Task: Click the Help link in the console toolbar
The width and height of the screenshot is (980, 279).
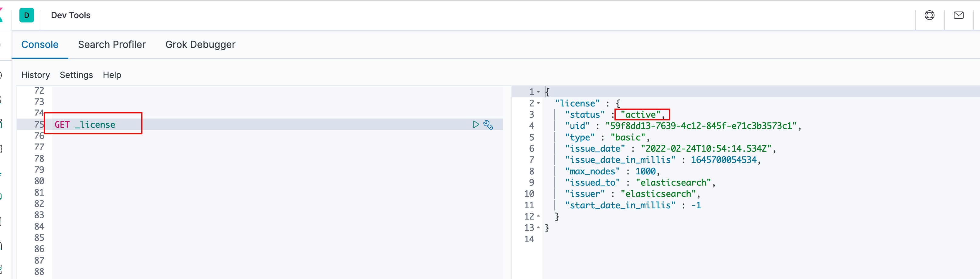Action: [x=112, y=75]
